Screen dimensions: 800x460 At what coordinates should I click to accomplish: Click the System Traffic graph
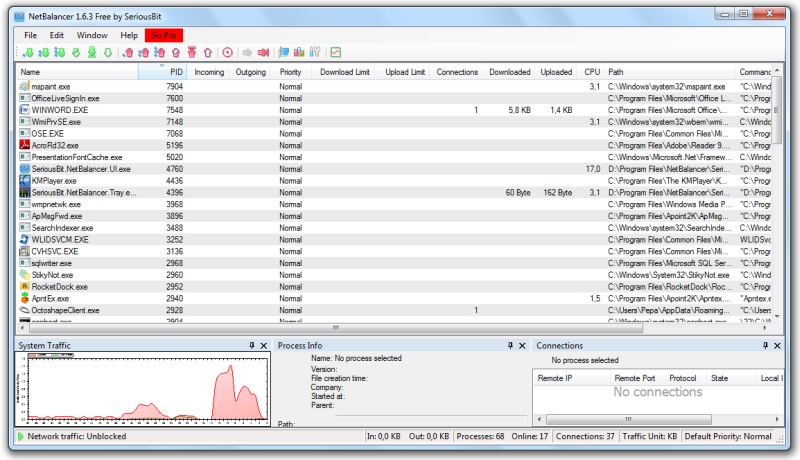[143, 389]
